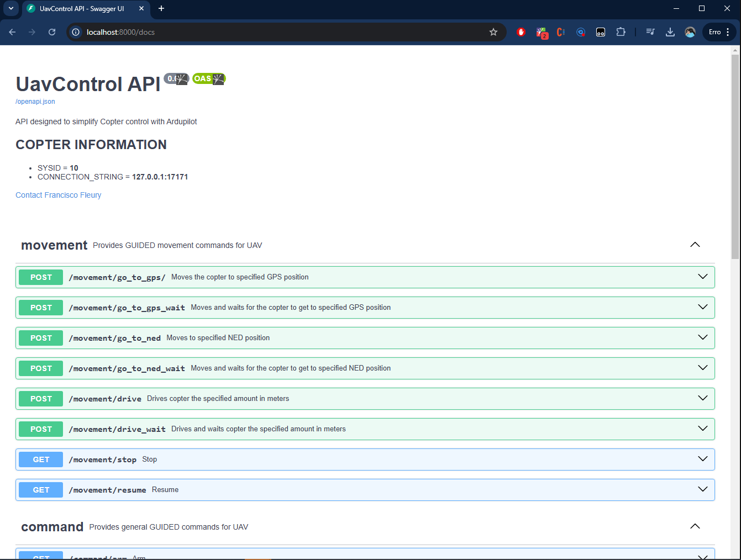Click the UavControl API title
The width and height of the screenshot is (741, 560).
88,84
